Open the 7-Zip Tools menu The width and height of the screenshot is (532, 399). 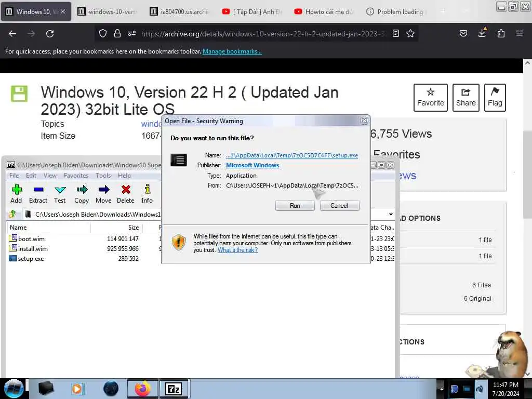click(x=103, y=176)
